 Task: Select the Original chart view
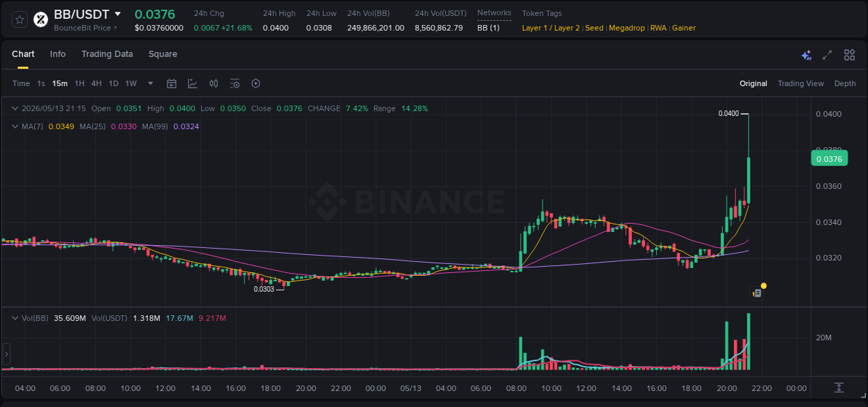753,83
